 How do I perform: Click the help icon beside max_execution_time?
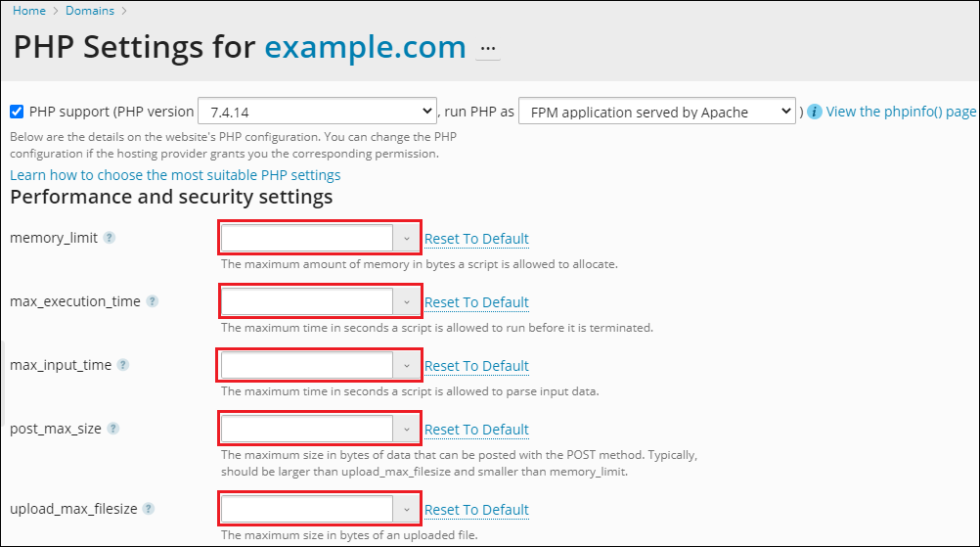click(153, 301)
